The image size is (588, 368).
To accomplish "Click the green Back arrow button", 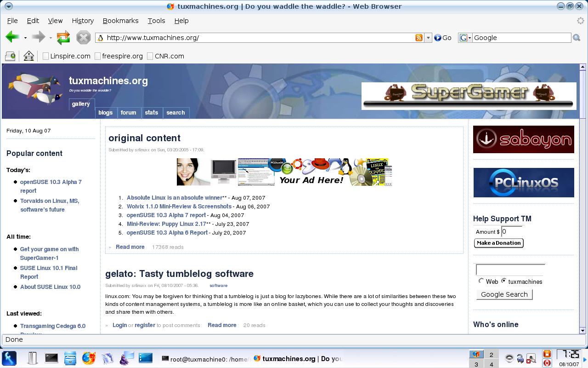I will click(12, 37).
